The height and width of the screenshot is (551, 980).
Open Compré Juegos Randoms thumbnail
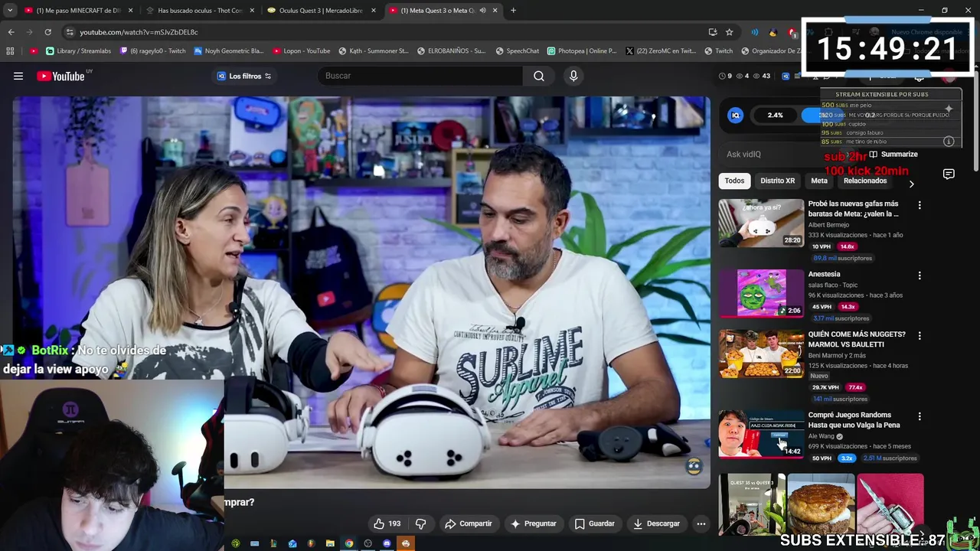[x=761, y=434]
